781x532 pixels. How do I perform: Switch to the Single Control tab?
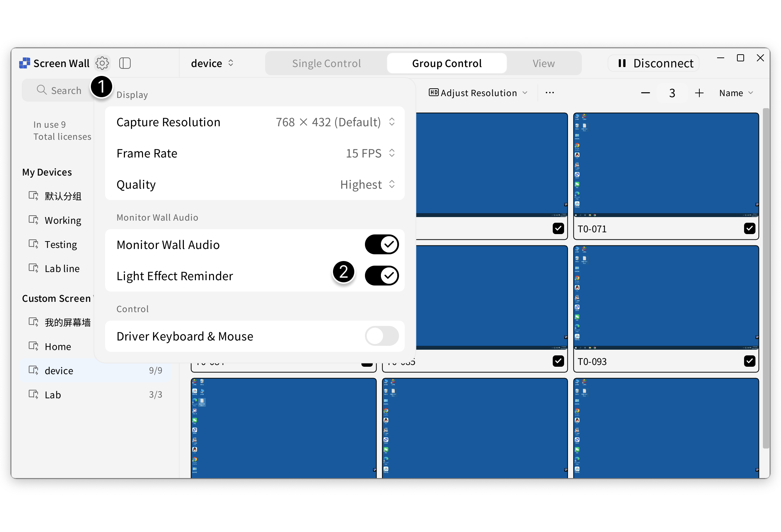click(326, 63)
